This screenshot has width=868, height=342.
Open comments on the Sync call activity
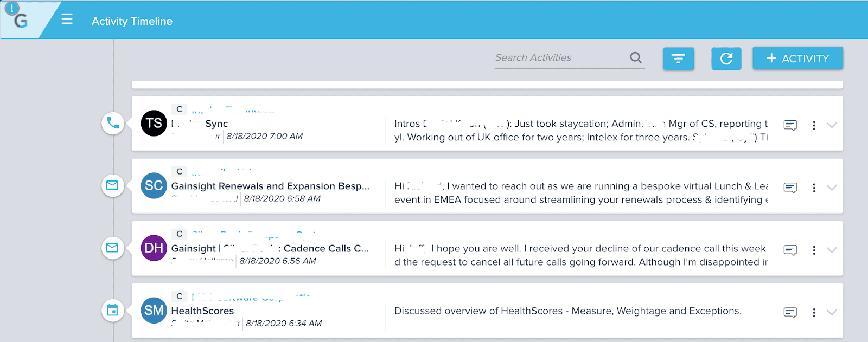point(790,126)
